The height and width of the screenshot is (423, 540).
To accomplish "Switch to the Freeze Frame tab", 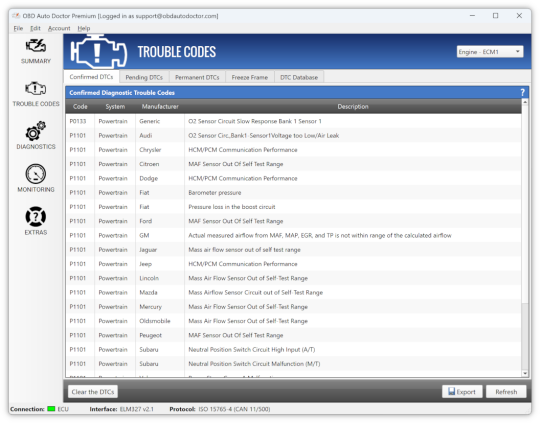I will [x=250, y=77].
